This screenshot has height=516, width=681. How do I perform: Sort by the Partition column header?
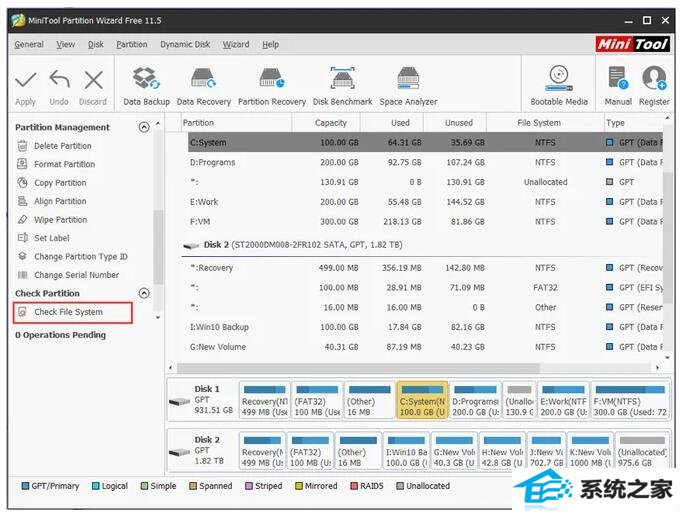click(x=236, y=123)
